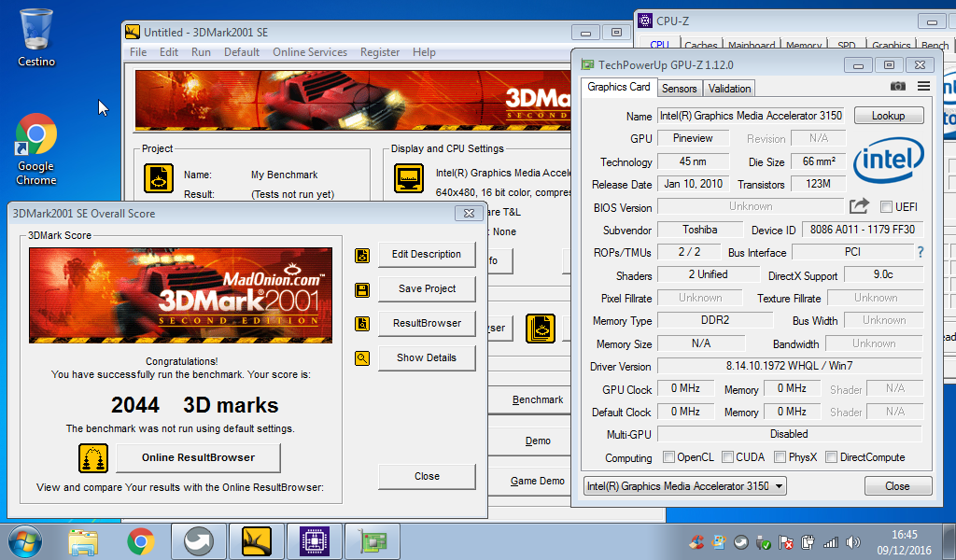Open the Recycle Bin (Cestino) desktop icon
The width and height of the screenshot is (956, 560).
[36, 37]
